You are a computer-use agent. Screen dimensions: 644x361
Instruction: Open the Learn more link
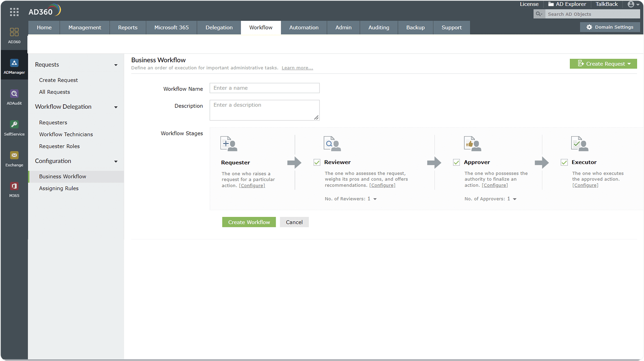[297, 67]
